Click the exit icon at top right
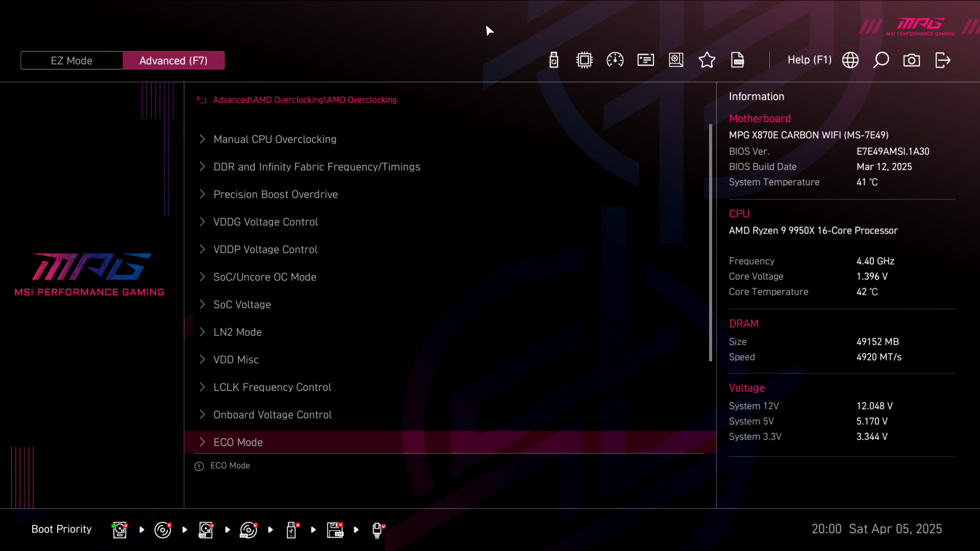 [943, 60]
